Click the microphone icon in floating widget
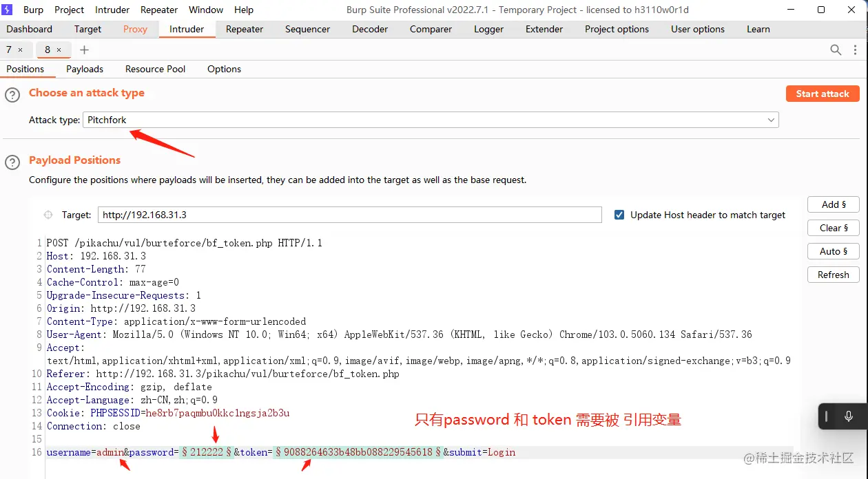 point(848,416)
